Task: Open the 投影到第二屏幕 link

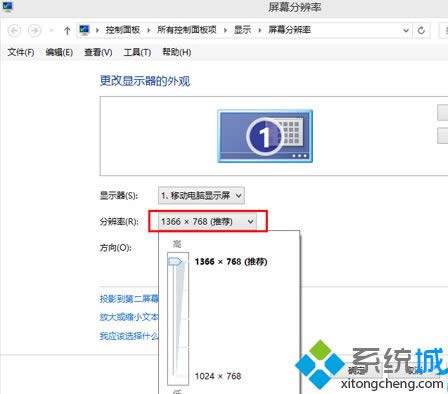Action: [129, 299]
